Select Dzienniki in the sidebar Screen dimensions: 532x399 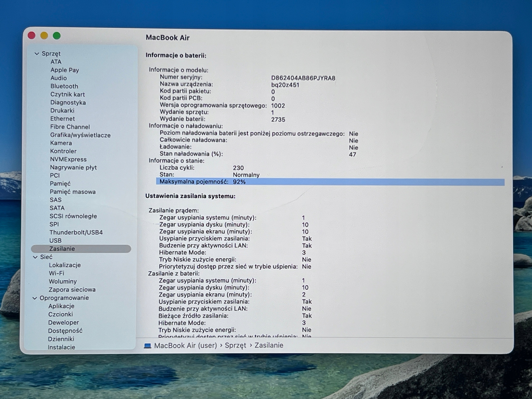pyautogui.click(x=61, y=339)
